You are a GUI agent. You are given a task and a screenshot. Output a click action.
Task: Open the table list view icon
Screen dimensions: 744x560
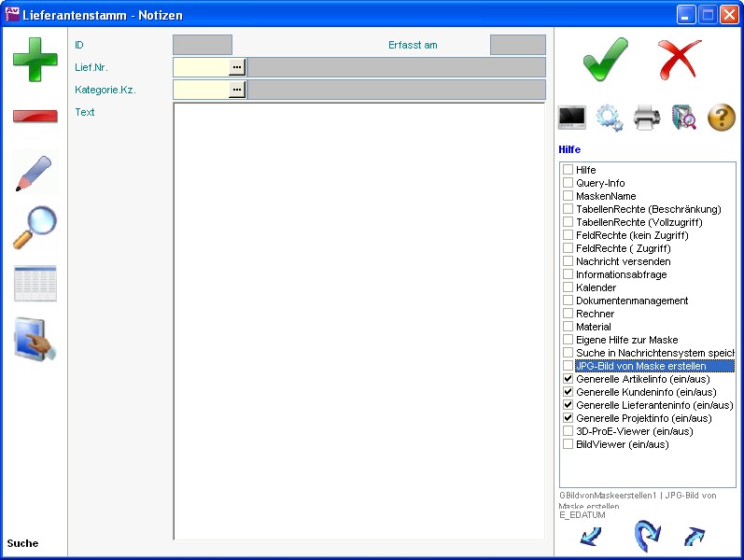click(x=35, y=284)
